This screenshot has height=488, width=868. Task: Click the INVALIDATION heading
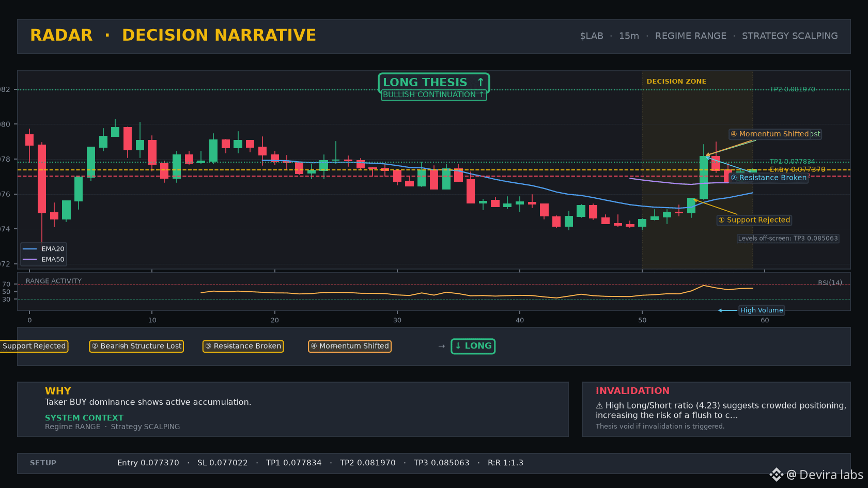coord(632,391)
